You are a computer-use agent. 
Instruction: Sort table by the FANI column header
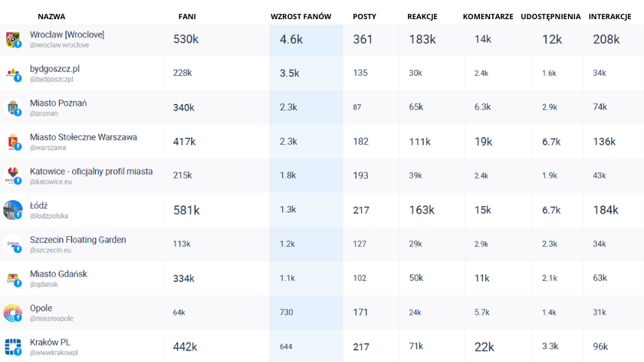[186, 16]
